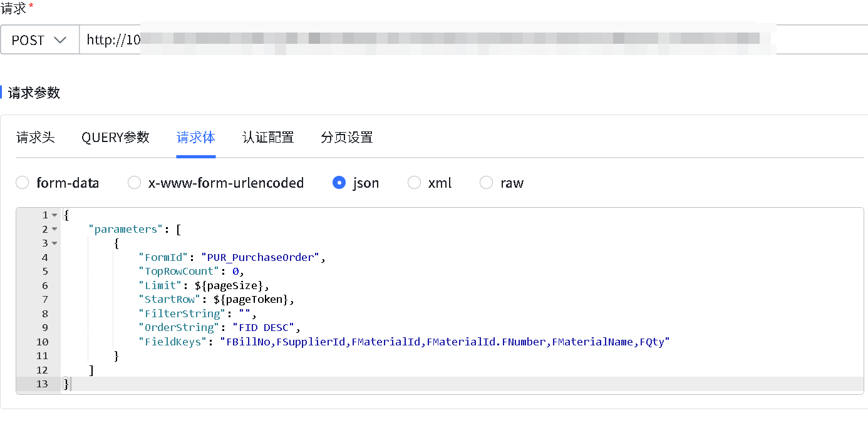Open the 分页设置 tab
This screenshot has width=868, height=428.
[x=346, y=138]
